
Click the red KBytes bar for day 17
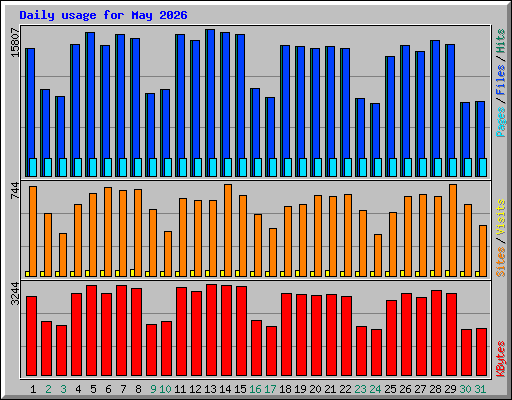(272, 351)
